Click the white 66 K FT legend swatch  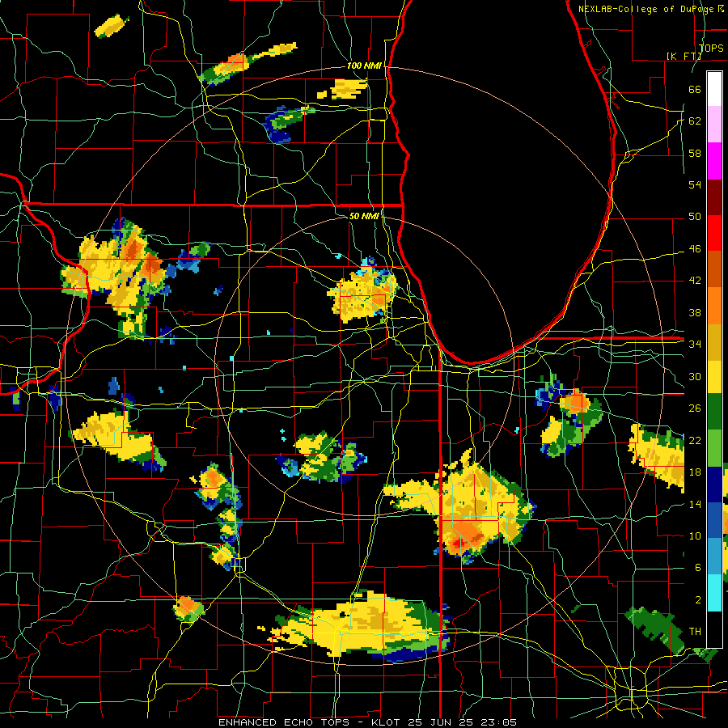click(714, 89)
